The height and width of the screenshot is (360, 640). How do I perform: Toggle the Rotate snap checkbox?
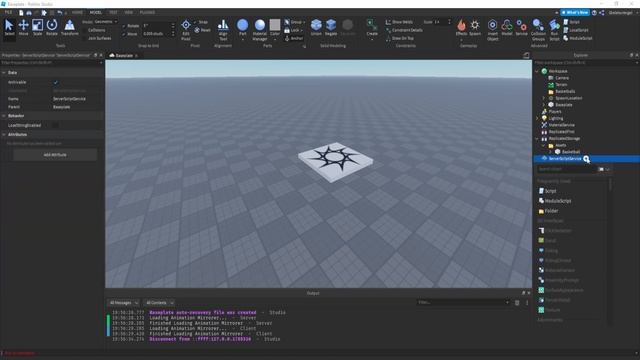tap(124, 26)
